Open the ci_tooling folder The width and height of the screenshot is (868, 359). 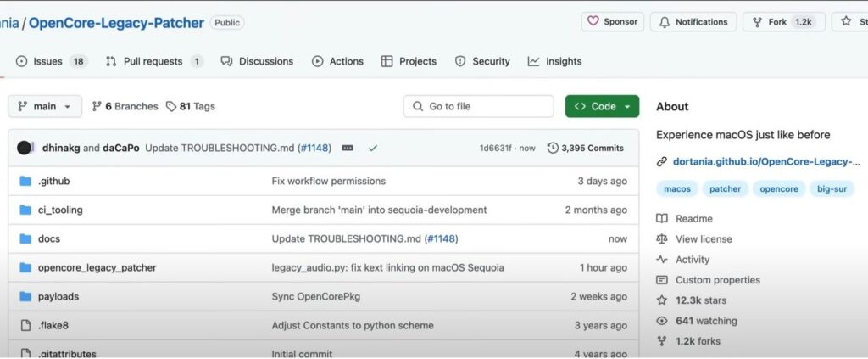point(60,210)
